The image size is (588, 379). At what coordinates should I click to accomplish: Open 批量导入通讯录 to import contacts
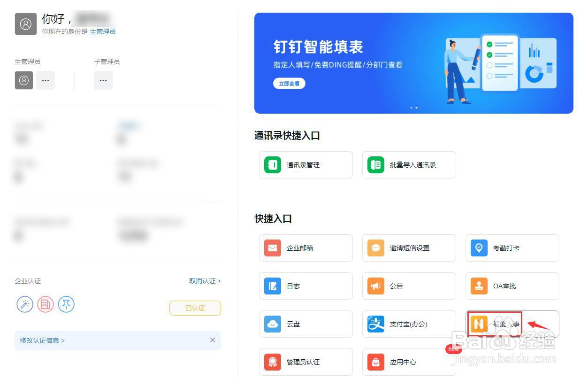[409, 165]
